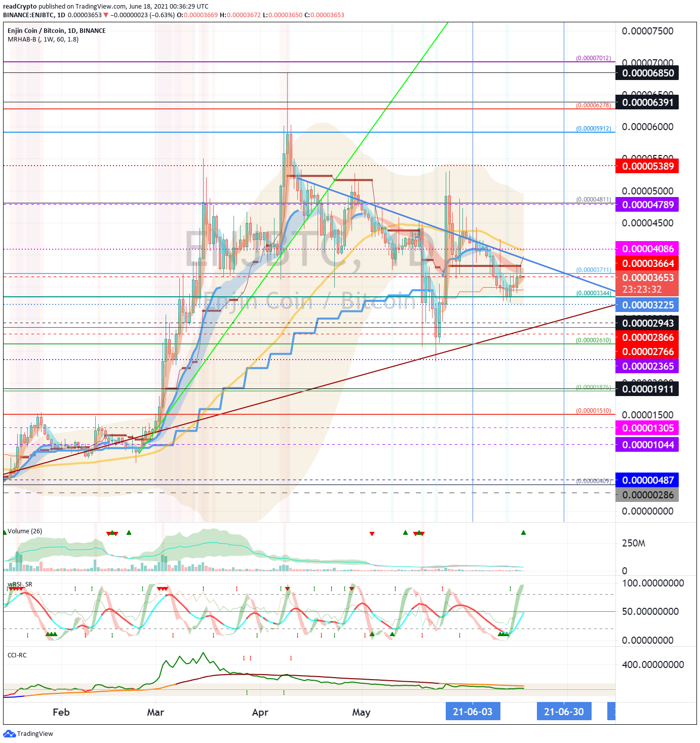Click the (0.00003711) level annotation
This screenshot has width=700, height=743.
(594, 270)
